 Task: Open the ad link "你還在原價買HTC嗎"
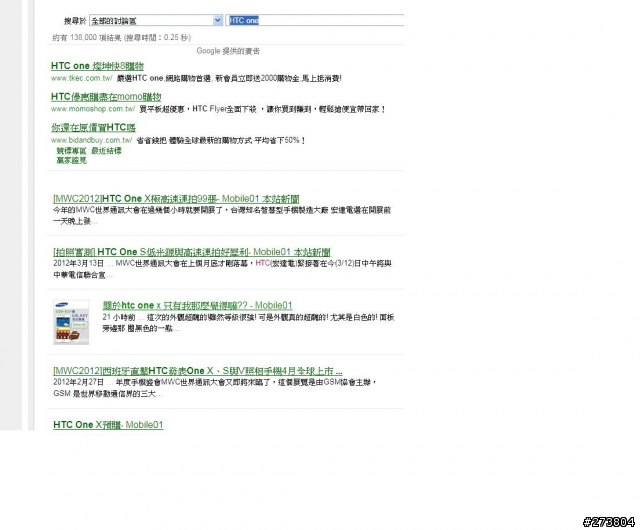pyautogui.click(x=93, y=127)
